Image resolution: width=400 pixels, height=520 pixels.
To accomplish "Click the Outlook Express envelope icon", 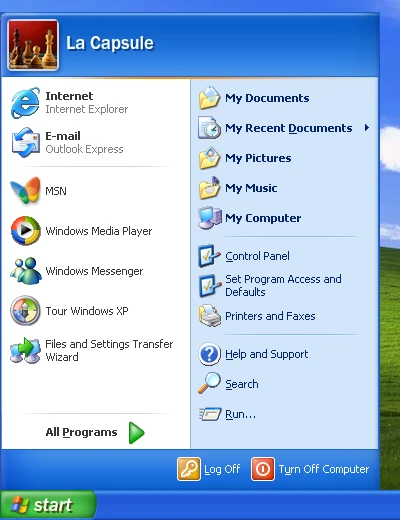I will click(25, 142).
